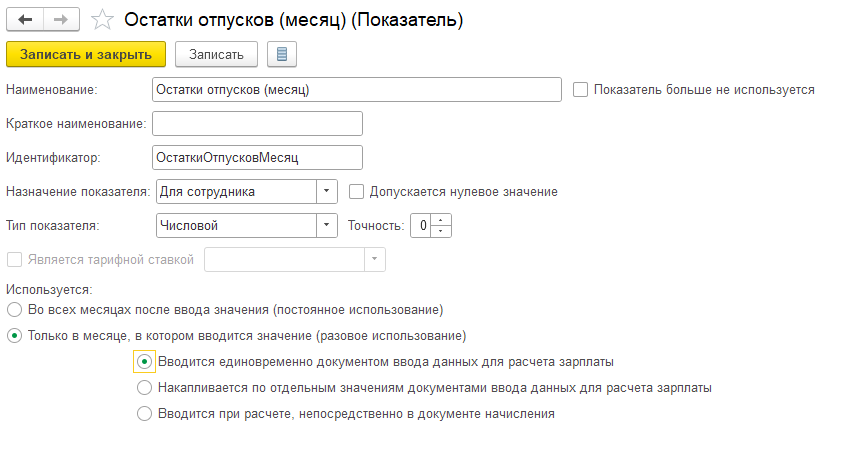Screen dimensions: 845x453
Task: Toggle Допускается нулевое значение checkbox
Action: coord(356,192)
